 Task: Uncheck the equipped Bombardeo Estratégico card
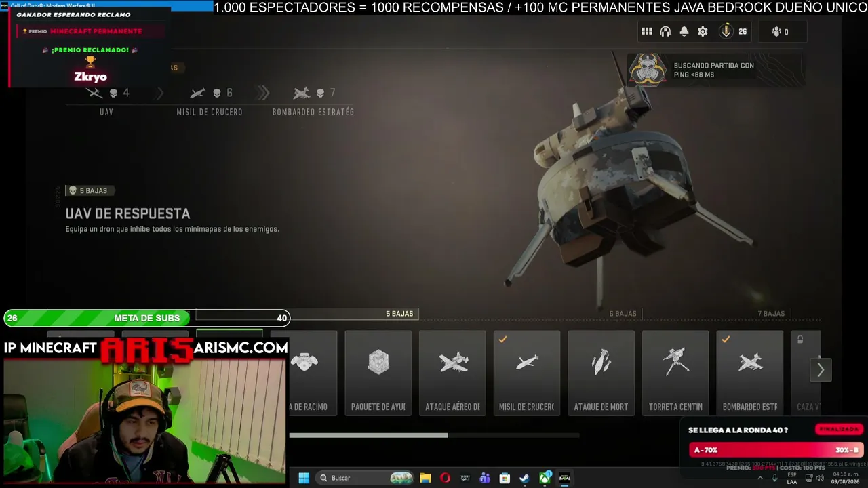tap(749, 373)
